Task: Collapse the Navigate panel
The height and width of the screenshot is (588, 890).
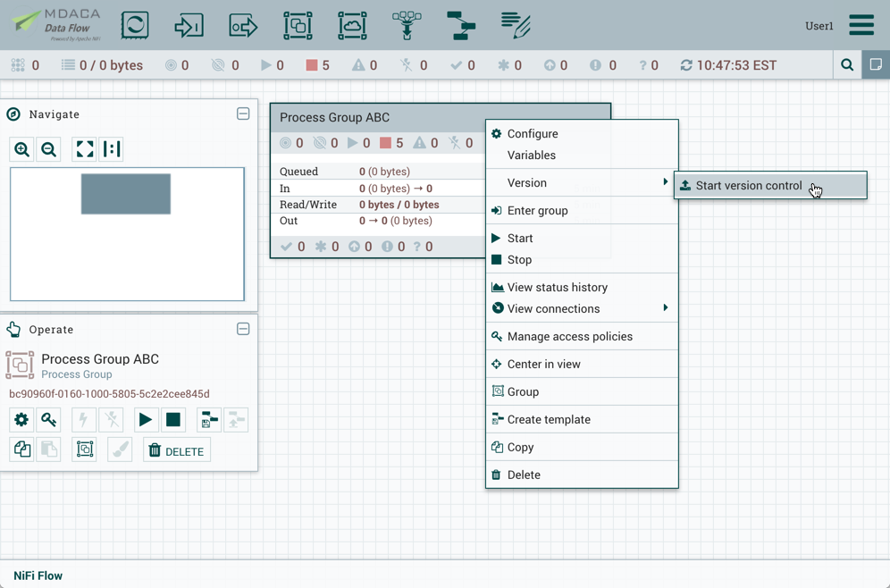Action: point(243,113)
